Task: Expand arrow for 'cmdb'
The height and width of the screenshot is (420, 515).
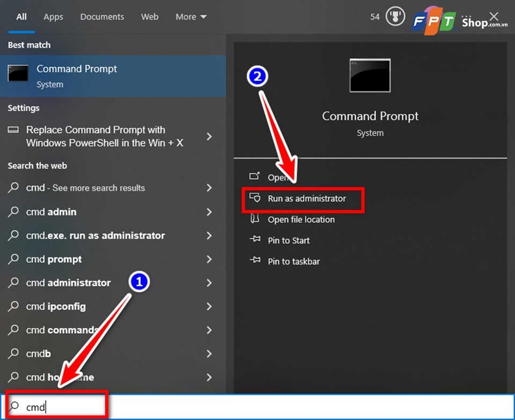Action: point(209,354)
